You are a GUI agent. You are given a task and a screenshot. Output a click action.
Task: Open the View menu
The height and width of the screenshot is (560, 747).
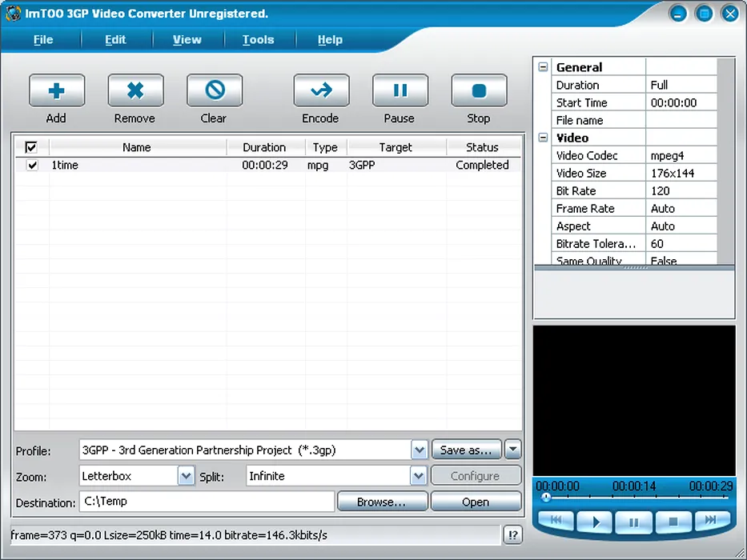[x=187, y=39]
